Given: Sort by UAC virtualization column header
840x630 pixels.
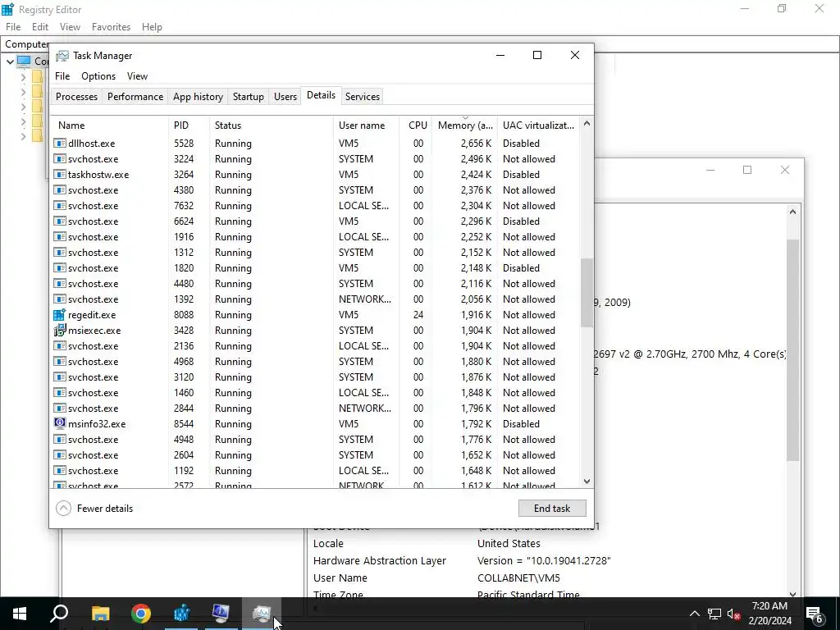Looking at the screenshot, I should pos(538,126).
